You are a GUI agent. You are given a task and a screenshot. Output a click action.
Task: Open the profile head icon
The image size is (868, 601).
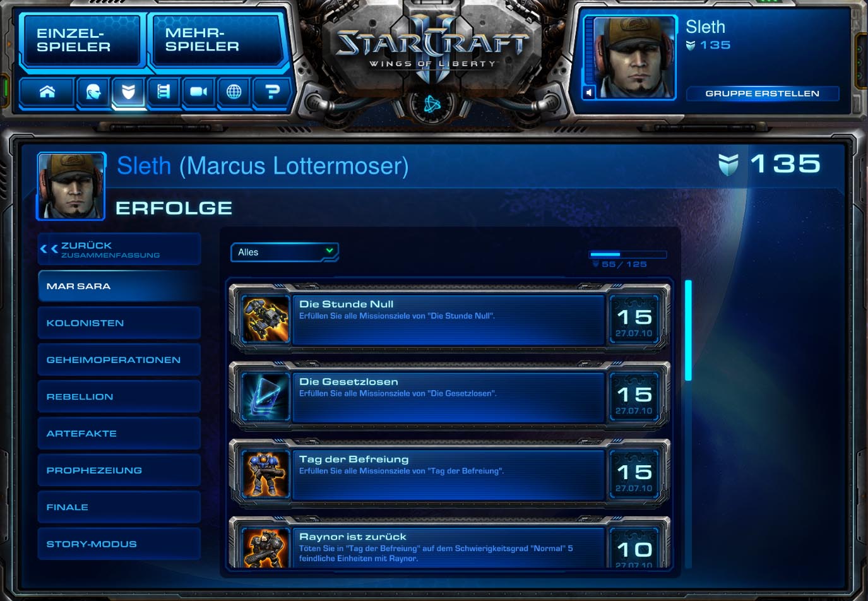point(93,92)
